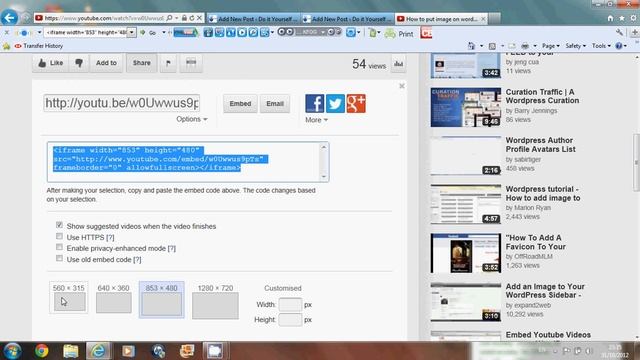Flag the video with flag icon
Viewport: 640px width, 360px height.
coord(168,63)
